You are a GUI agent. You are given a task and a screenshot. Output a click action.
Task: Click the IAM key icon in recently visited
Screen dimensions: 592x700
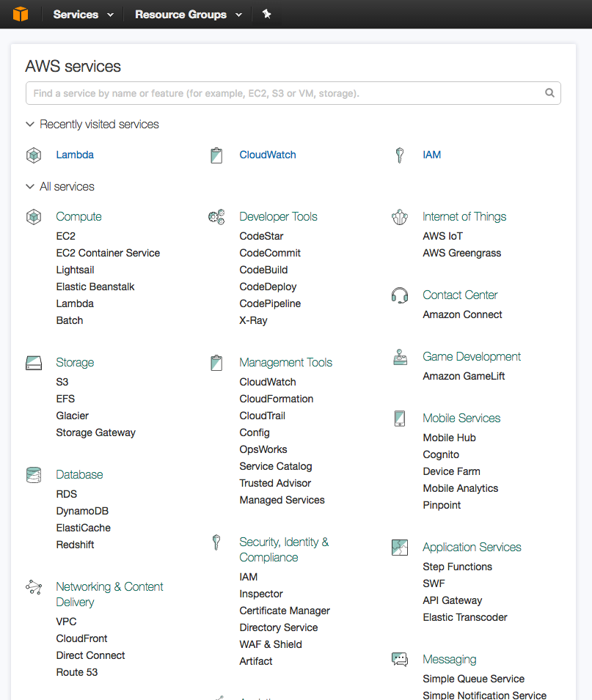[400, 155]
